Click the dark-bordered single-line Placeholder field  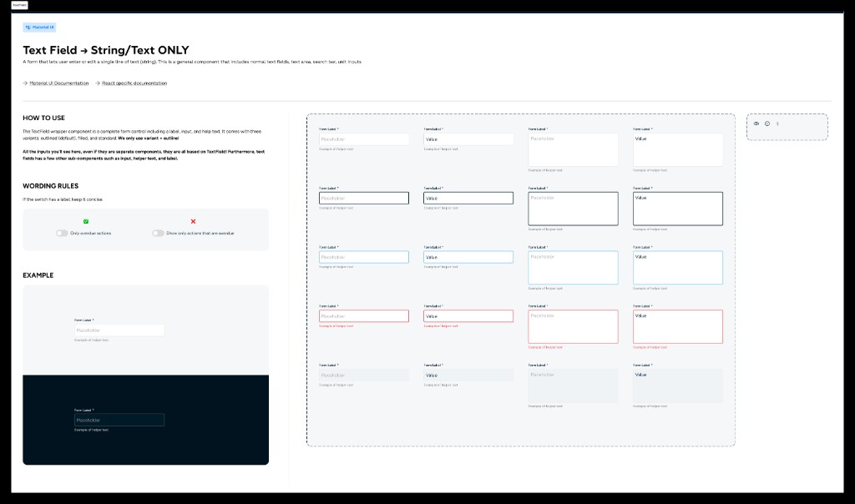(x=364, y=198)
